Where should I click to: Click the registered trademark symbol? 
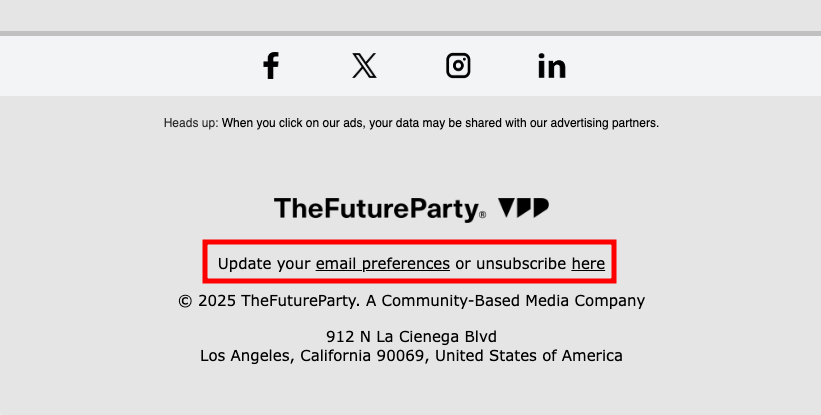(482, 214)
